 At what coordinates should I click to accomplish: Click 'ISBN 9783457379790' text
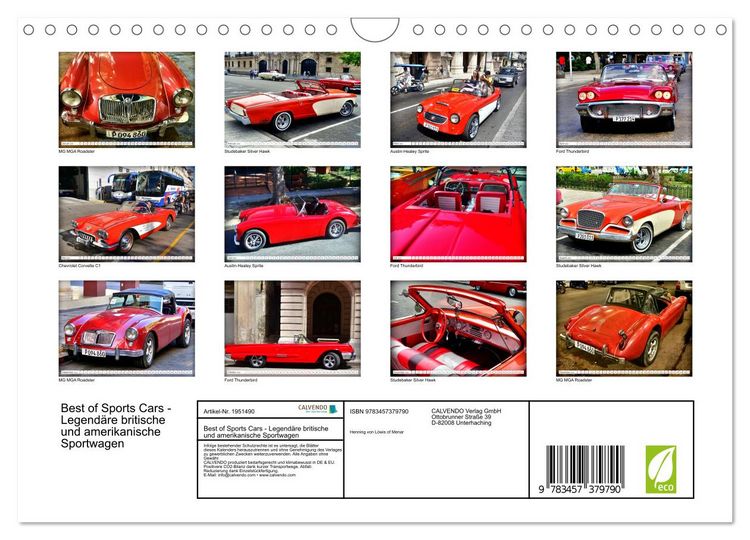click(379, 411)
